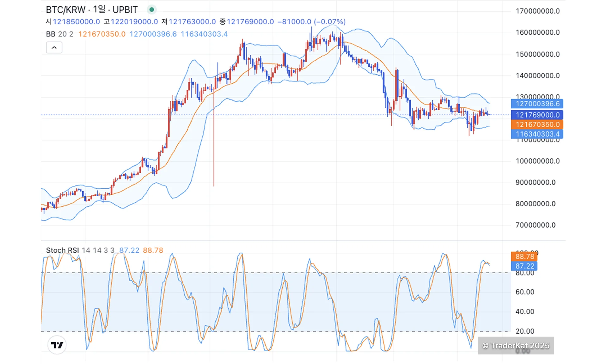This screenshot has height=364, width=607.
Task: Click the 170000000.0 price scale label
Action: tap(537, 11)
